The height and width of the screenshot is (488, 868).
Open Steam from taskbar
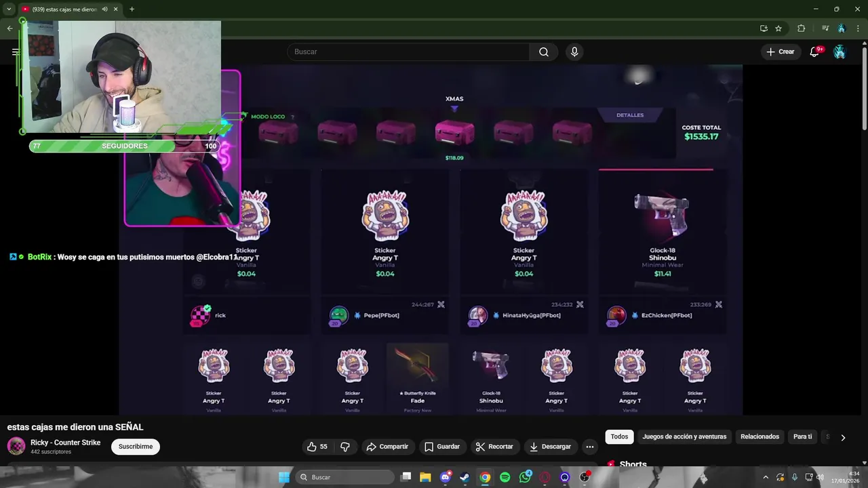(x=465, y=477)
